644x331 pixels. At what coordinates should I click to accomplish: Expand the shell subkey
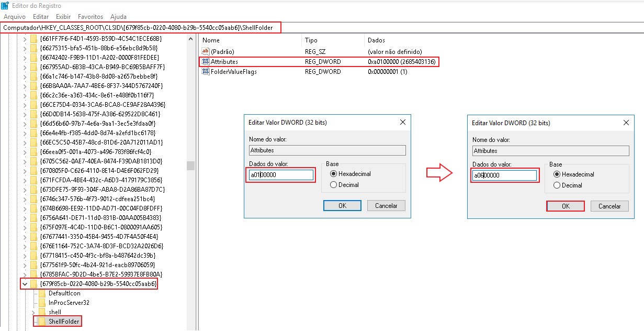coord(33,312)
